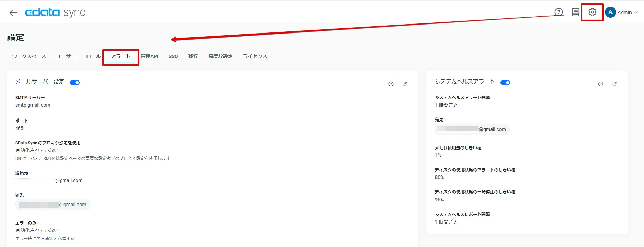644x247 pixels.
Task: Switch to the ワークスペース tab
Action: [x=29, y=56]
